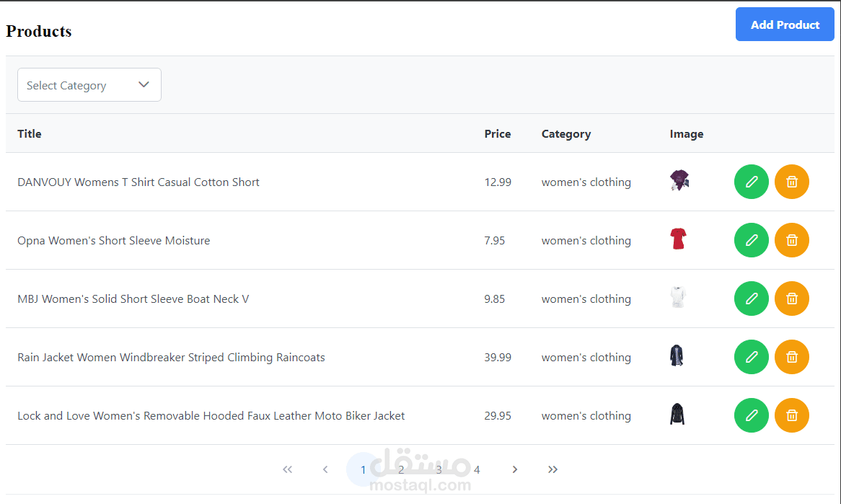Jump to the first page double arrow
841x504 pixels.
[288, 469]
